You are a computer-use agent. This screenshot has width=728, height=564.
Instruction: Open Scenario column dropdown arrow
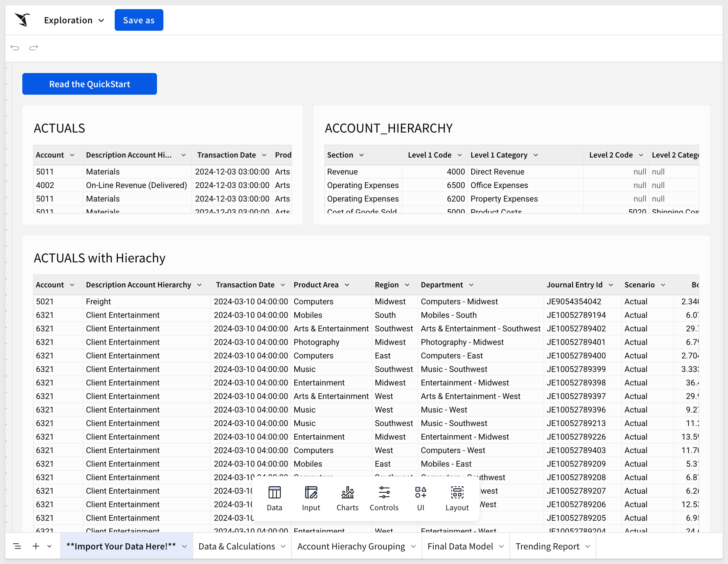pyautogui.click(x=663, y=285)
